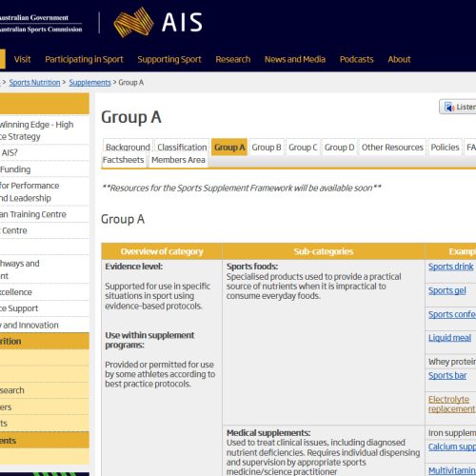476x476 pixels.
Task: Click the AIS logo in the header
Action: (158, 22)
